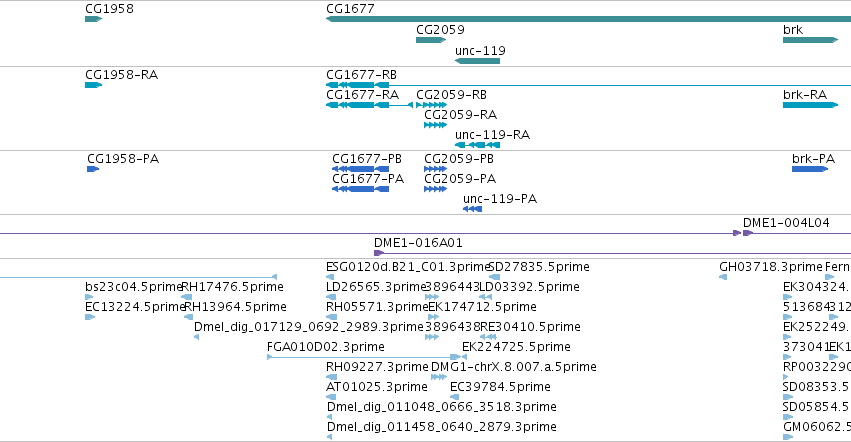Click the CG2059-RB transcript label

[452, 95]
